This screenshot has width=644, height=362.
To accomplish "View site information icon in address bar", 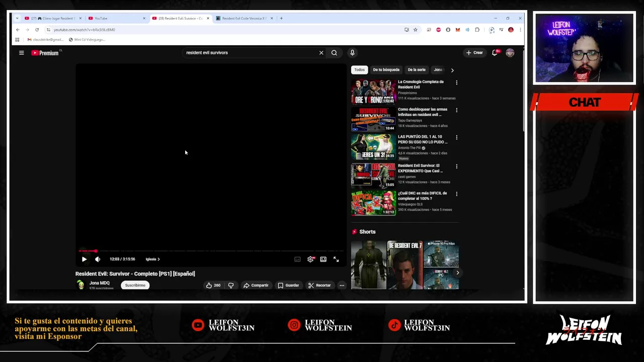I will pos(48,30).
